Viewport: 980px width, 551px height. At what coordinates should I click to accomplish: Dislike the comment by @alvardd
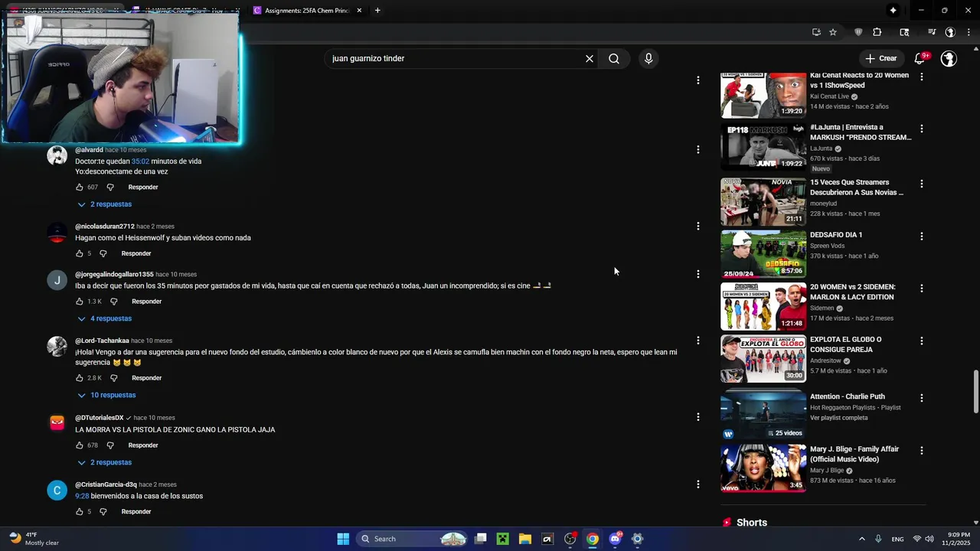click(110, 187)
